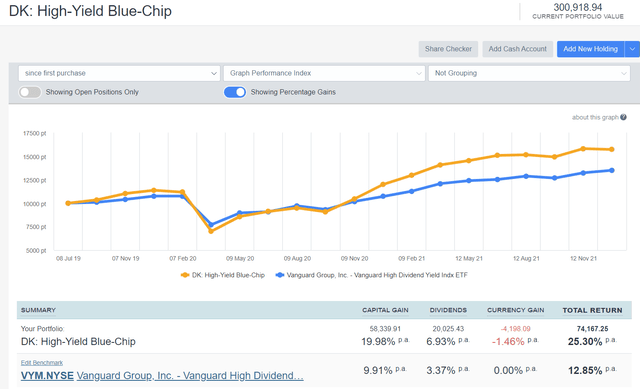Open the Edit Benchmark link
This screenshot has height=389, width=640.
tap(42, 362)
